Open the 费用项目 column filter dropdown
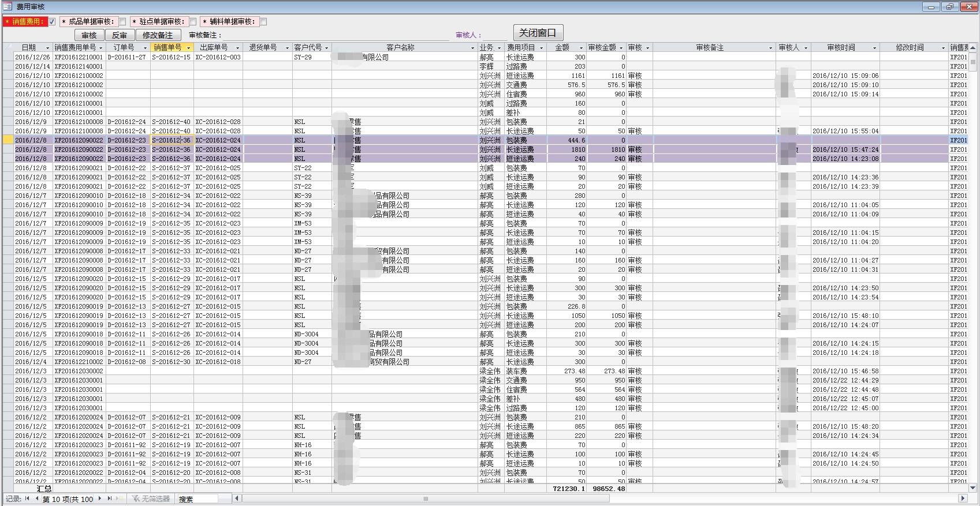Viewport: 980px width, 506px height. click(x=542, y=48)
